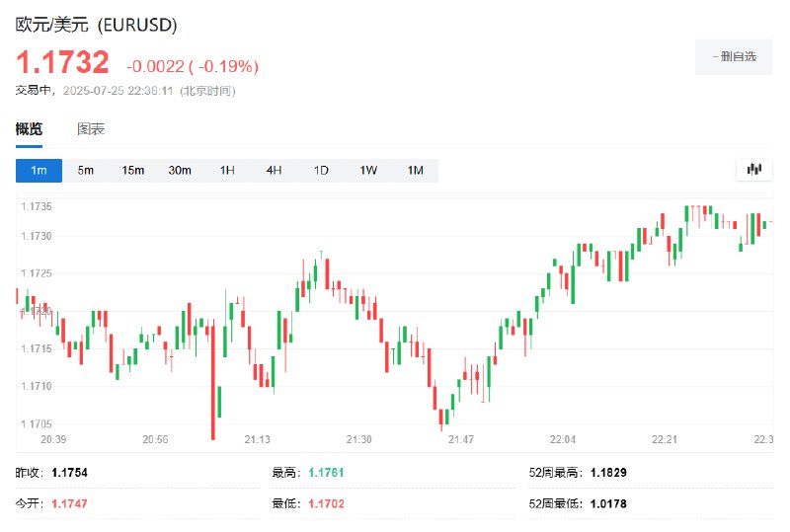
Task: Select the 1H timeframe
Action: (227, 171)
